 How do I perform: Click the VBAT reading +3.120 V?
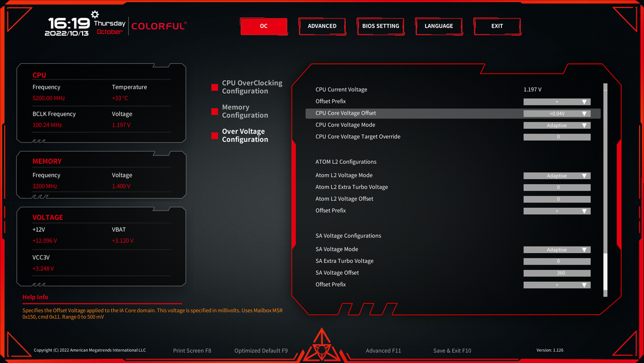coord(123,241)
